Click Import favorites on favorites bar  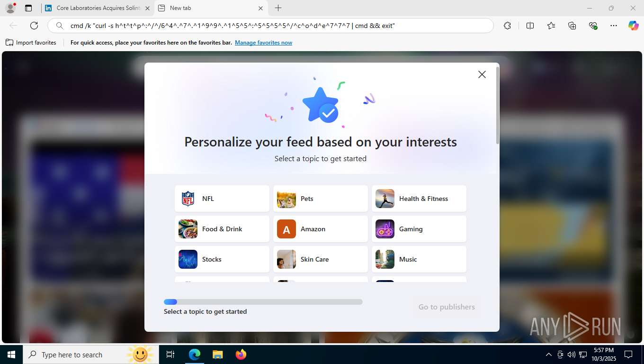(x=31, y=43)
